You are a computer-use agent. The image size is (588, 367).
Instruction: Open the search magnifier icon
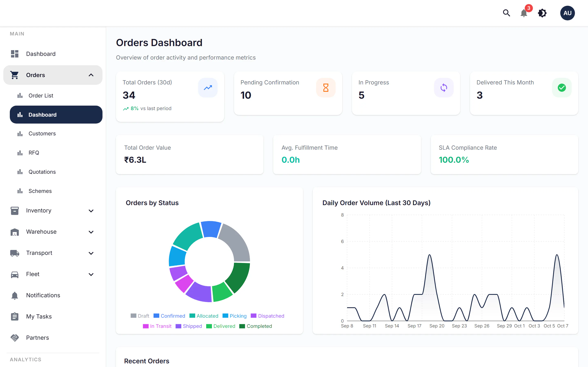tap(506, 13)
